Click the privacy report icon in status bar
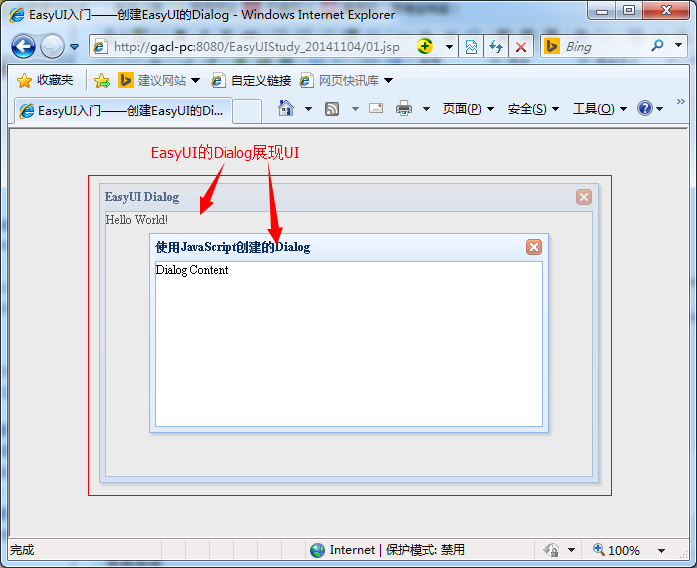 coord(551,550)
